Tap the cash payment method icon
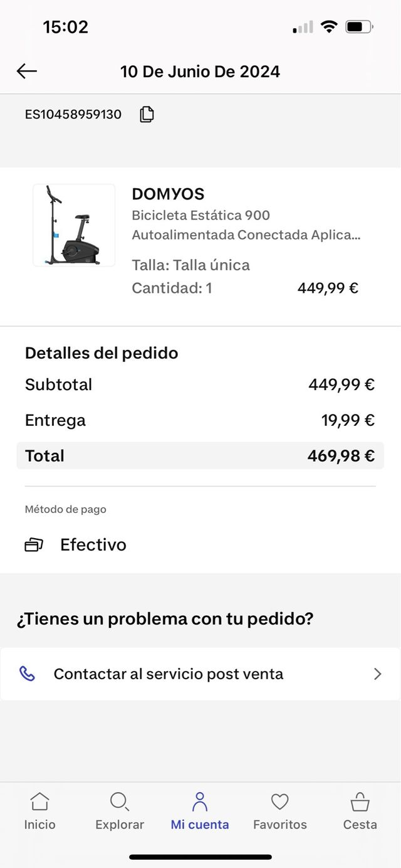This screenshot has height=868, width=401. click(34, 544)
